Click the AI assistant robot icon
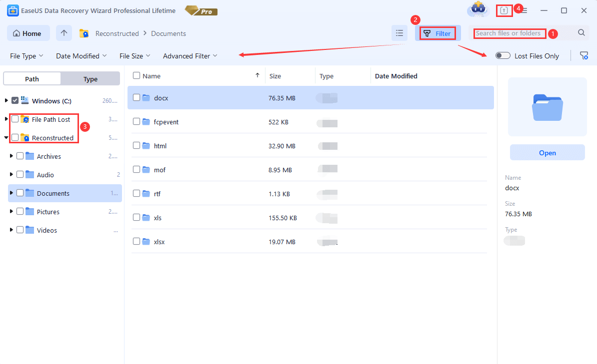The image size is (597, 364). pos(477,10)
